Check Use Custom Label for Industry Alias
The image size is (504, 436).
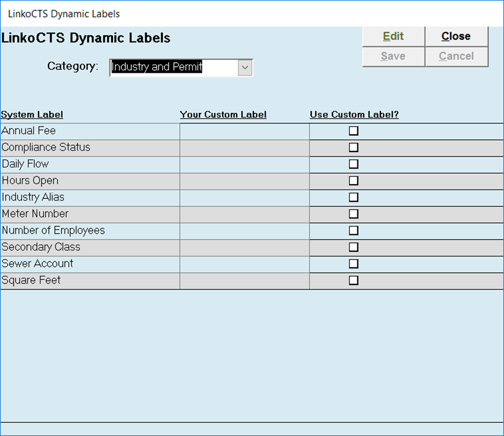coord(354,198)
